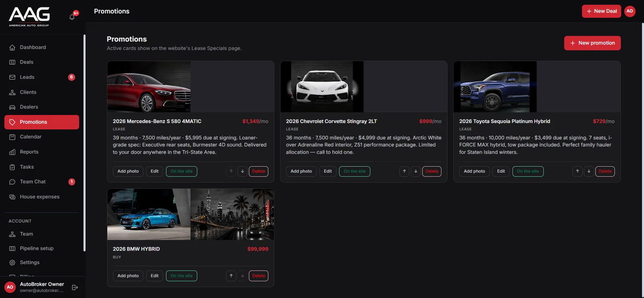Open the Dealers page

42,107
